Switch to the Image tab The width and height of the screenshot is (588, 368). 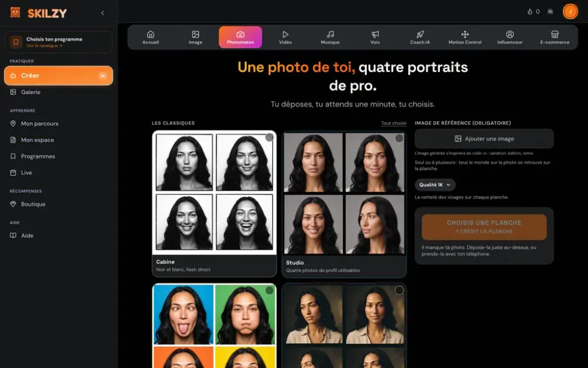(195, 37)
